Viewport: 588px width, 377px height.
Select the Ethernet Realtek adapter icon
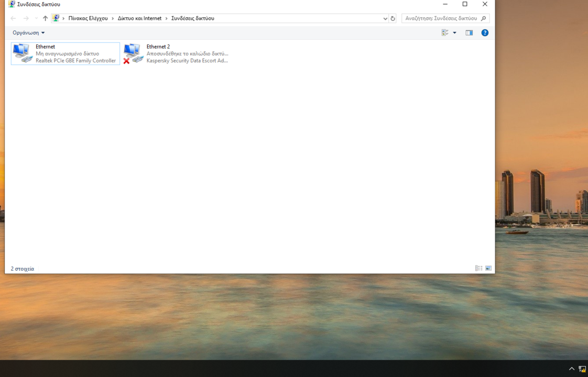[23, 53]
